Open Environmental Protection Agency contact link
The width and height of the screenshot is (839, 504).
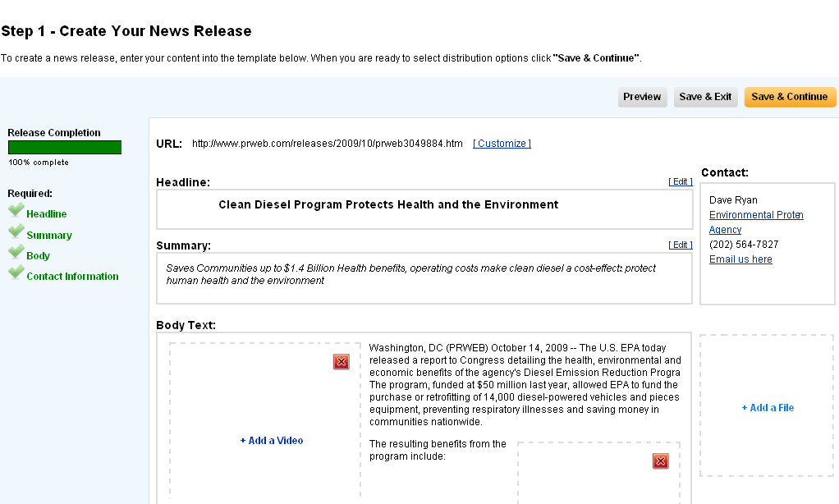tap(755, 215)
